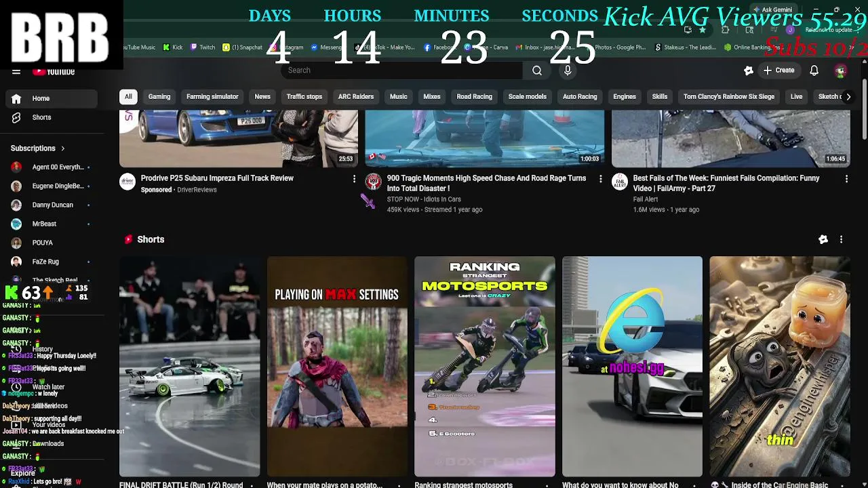The height and width of the screenshot is (488, 868).
Task: Select the All filter chip
Action: pos(128,97)
